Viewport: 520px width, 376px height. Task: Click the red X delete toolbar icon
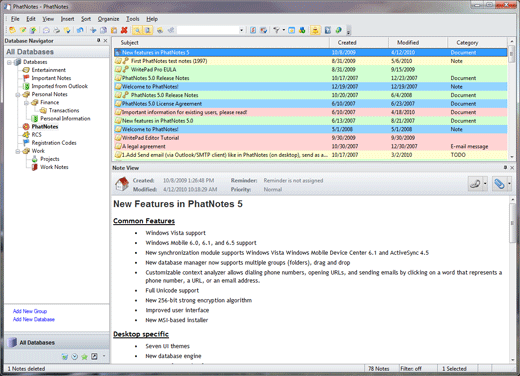[x=124, y=30]
